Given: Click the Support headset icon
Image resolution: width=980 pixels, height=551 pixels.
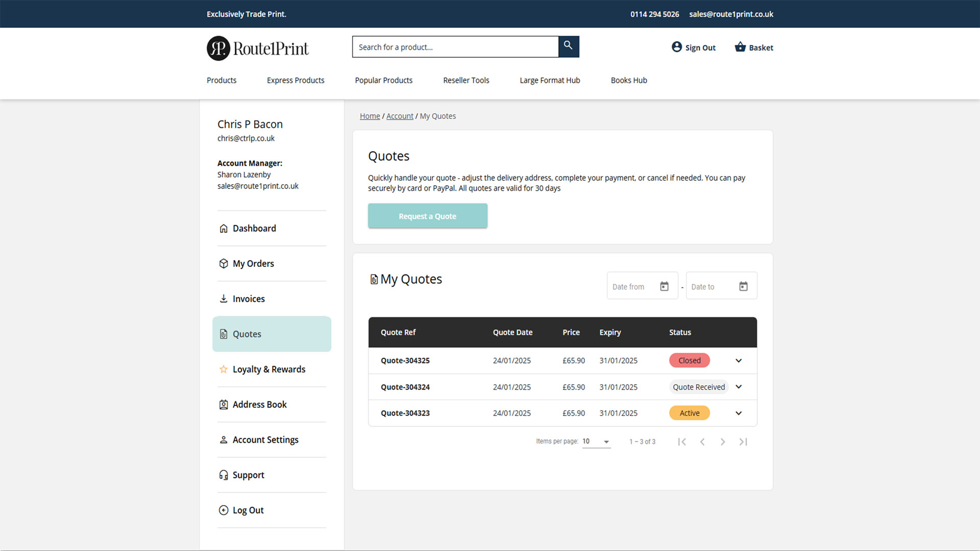Looking at the screenshot, I should [x=224, y=474].
